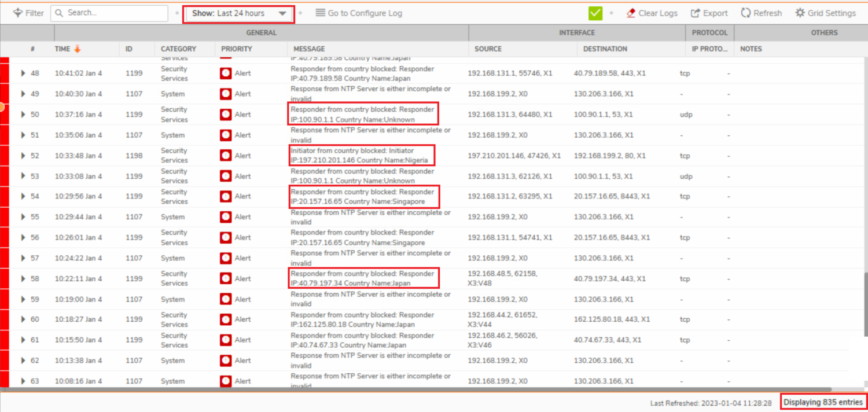Screen dimensions: 868x412
Task: Click the red Alert icon in row 54
Action: [x=226, y=196]
